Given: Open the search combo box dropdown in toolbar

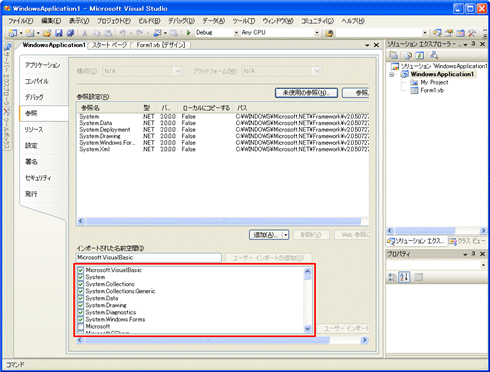Looking at the screenshot, I should [425, 33].
